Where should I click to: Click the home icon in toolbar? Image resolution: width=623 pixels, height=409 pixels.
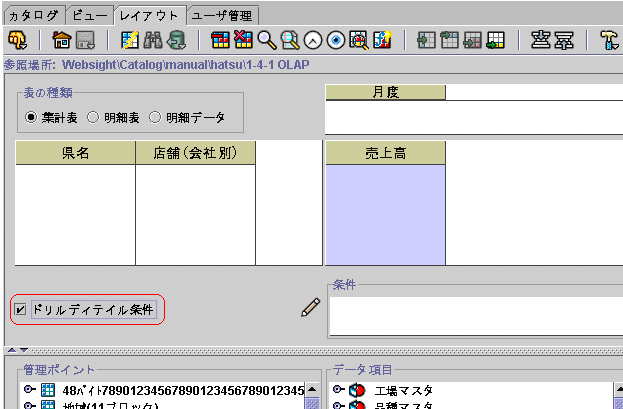(x=61, y=40)
